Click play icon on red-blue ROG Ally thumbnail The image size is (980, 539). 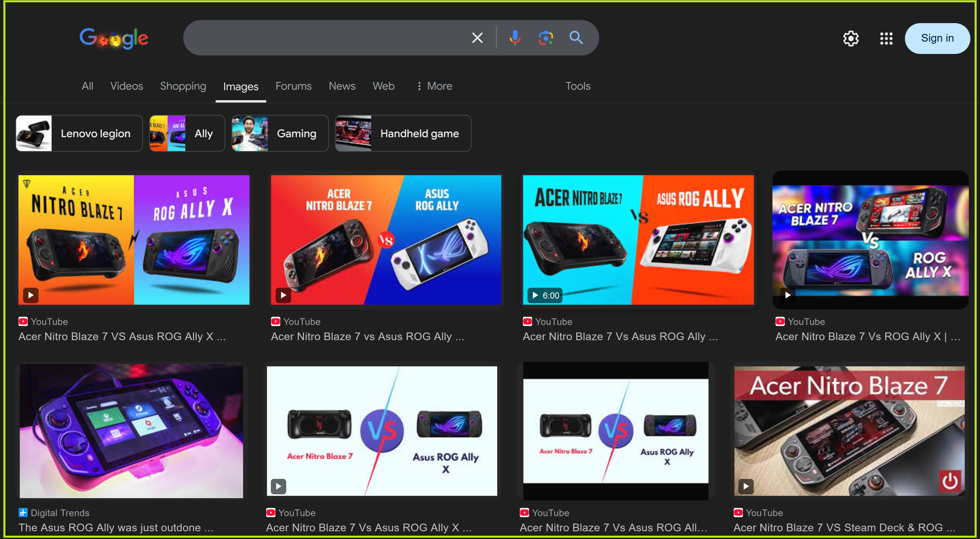283,295
